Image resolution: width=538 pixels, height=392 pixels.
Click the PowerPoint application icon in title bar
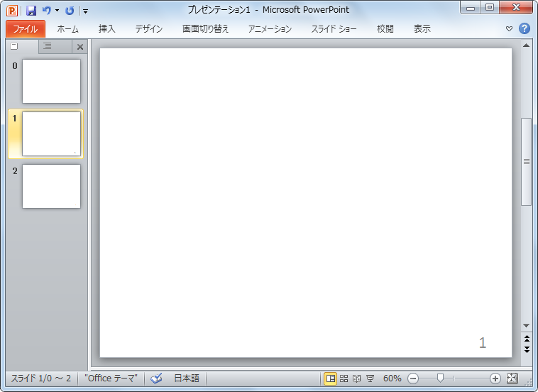[x=12, y=11]
